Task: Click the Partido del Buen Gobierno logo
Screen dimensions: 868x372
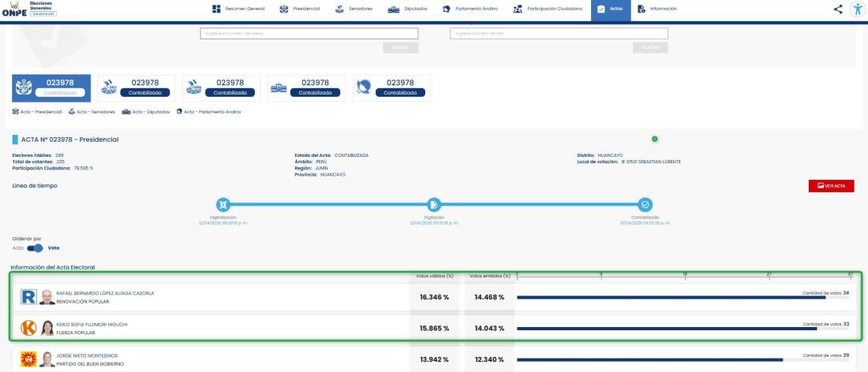Action: click(x=28, y=359)
